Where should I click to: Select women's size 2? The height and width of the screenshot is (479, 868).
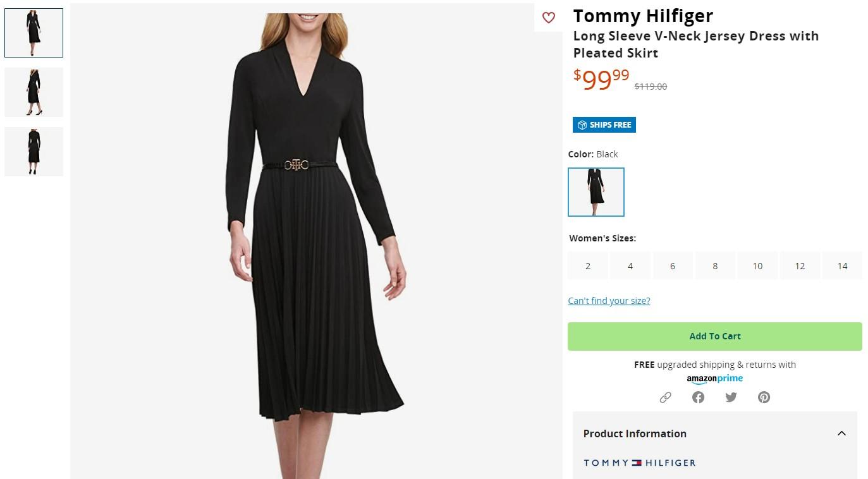click(588, 266)
